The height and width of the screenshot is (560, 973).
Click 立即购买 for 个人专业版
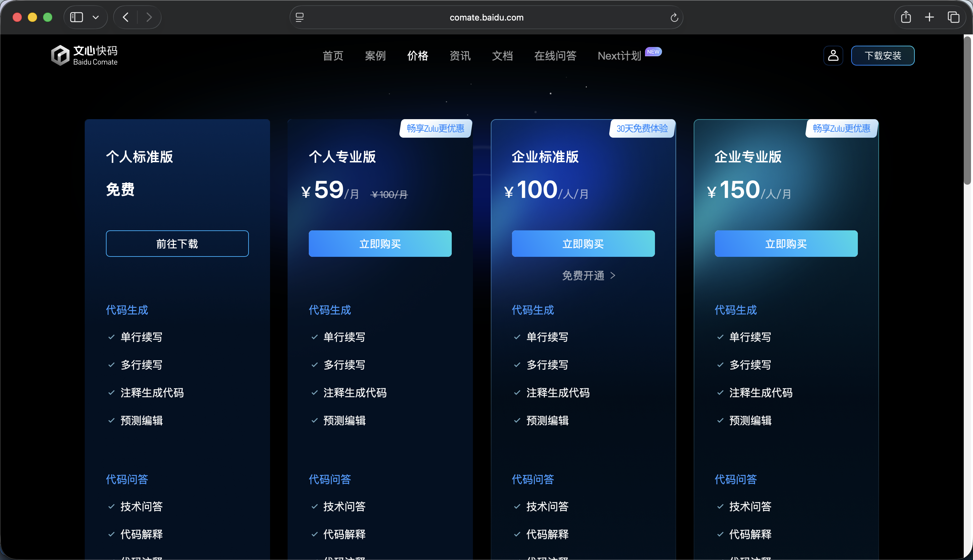pos(380,244)
